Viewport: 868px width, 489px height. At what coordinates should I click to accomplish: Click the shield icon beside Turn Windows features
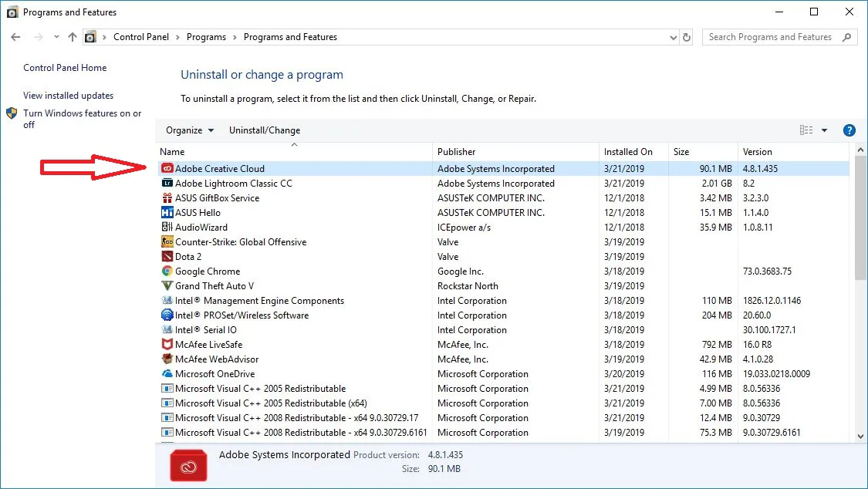click(12, 113)
